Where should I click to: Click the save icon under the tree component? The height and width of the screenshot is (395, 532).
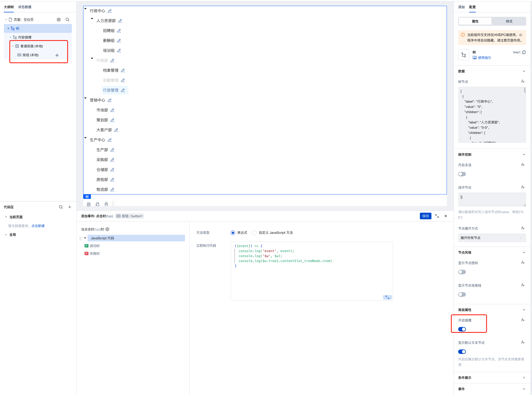89,204
